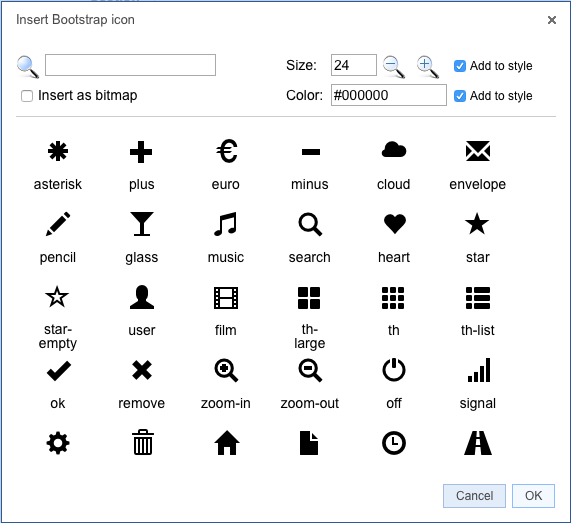Confirm with the OK button
571x523 pixels.
pyautogui.click(x=533, y=496)
